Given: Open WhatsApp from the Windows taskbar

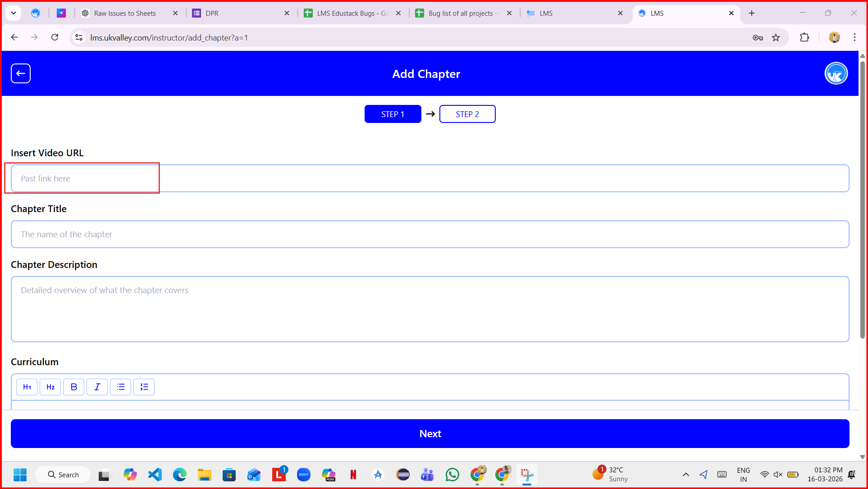Looking at the screenshot, I should pos(452,475).
